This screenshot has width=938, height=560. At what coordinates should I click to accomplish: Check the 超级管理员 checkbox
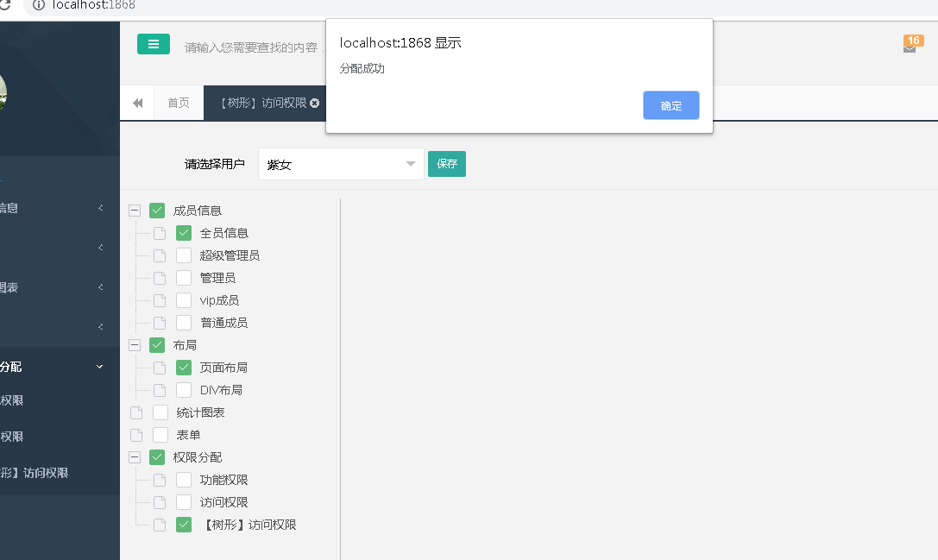(184, 255)
